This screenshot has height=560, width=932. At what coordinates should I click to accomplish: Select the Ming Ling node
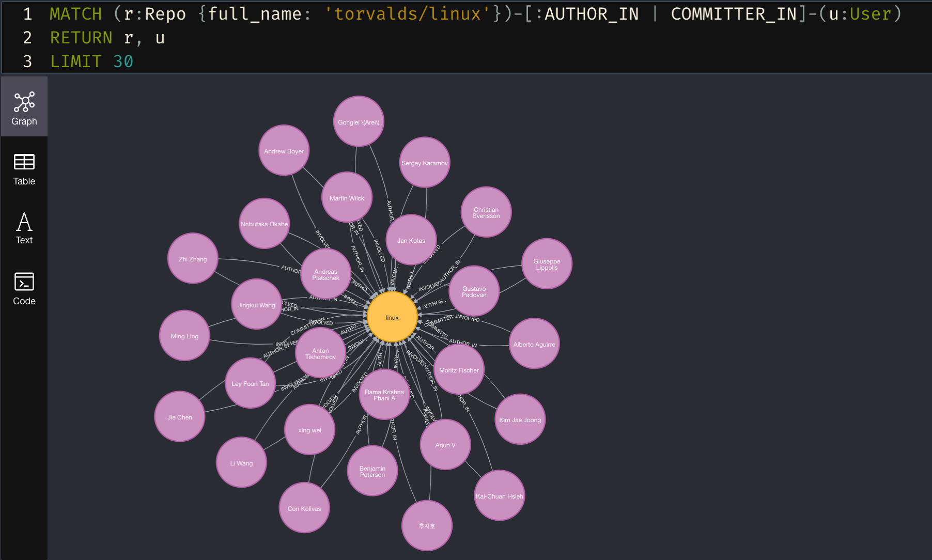(184, 335)
